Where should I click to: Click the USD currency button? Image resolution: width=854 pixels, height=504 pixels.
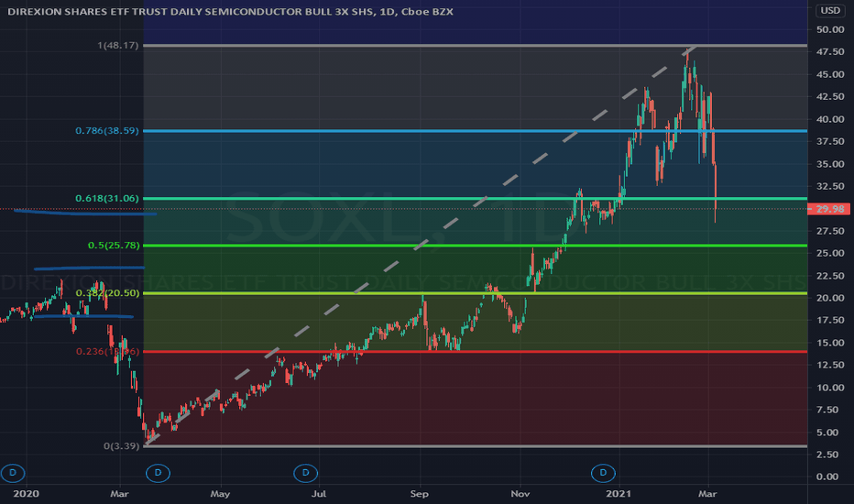pyautogui.click(x=830, y=10)
